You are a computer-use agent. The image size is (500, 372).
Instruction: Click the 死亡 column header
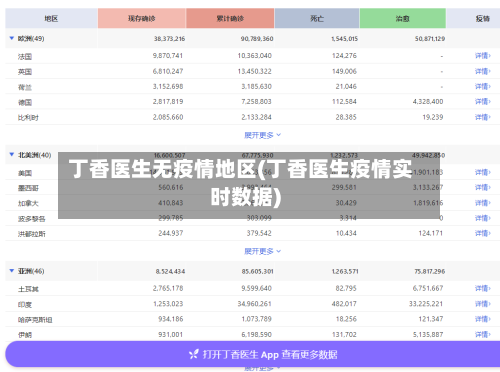pos(317,18)
